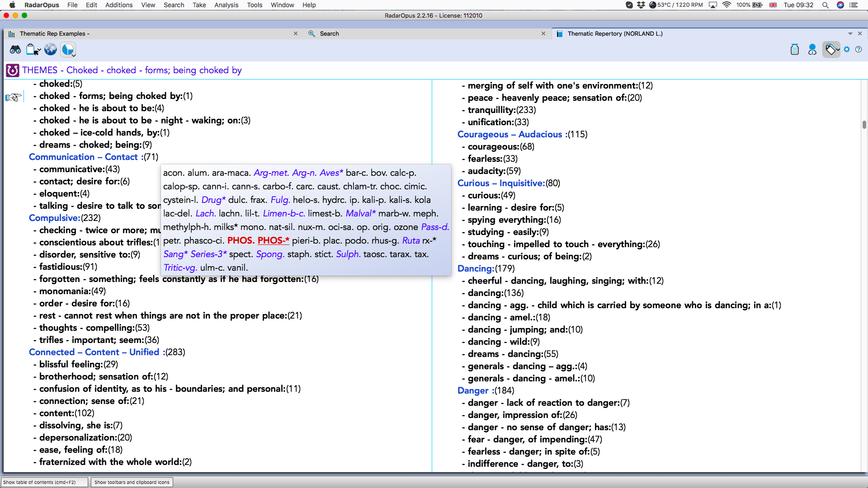Open the Wi-Fi status menu
The height and width of the screenshot is (488, 868).
click(726, 5)
